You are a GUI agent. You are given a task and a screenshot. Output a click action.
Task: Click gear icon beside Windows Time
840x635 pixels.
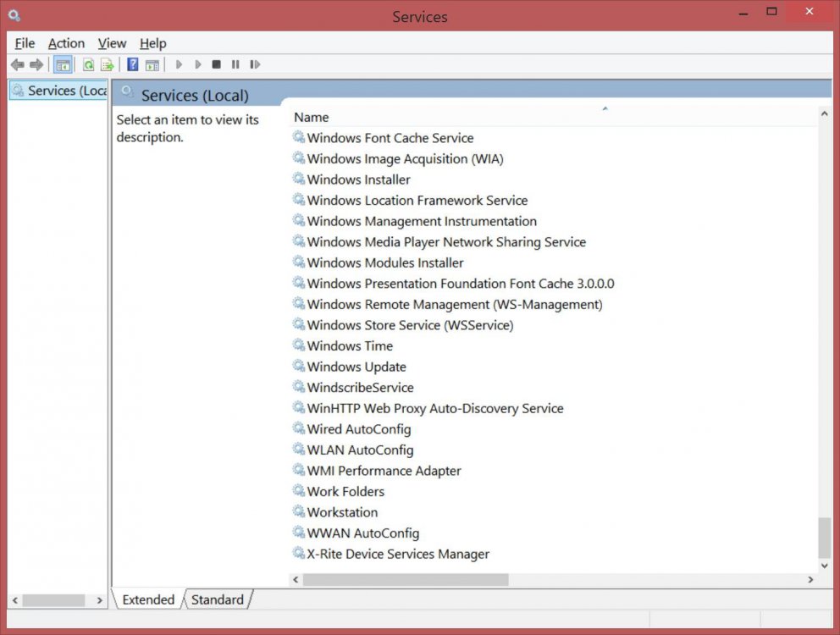coord(298,345)
